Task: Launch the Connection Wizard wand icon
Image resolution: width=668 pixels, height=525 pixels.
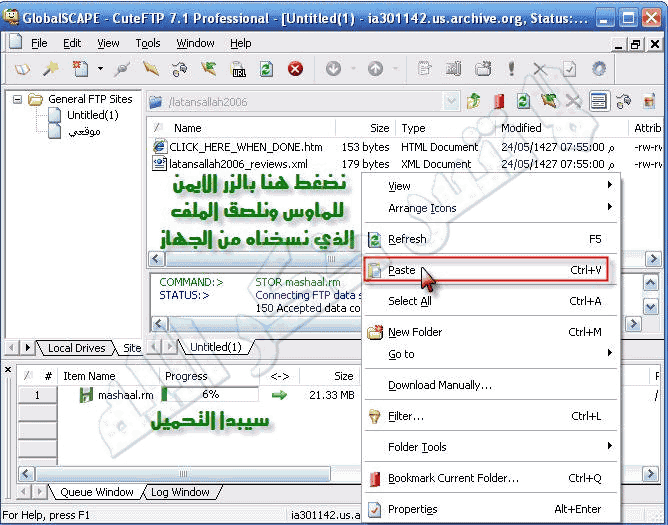Action: [49, 69]
